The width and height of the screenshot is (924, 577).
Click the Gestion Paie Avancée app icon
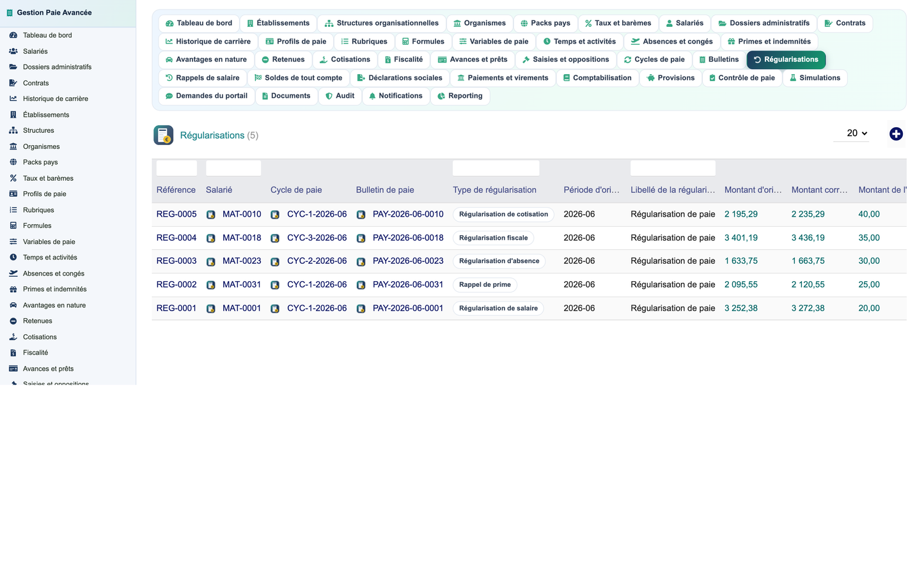coord(10,13)
